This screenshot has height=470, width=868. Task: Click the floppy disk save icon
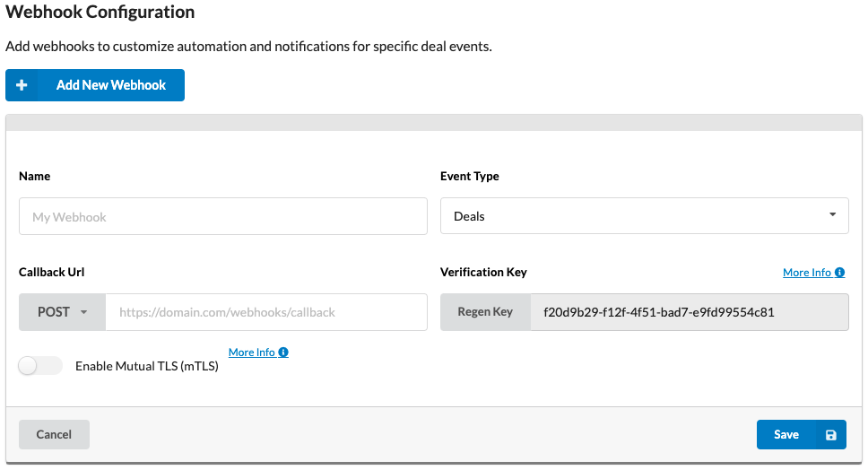click(x=830, y=435)
